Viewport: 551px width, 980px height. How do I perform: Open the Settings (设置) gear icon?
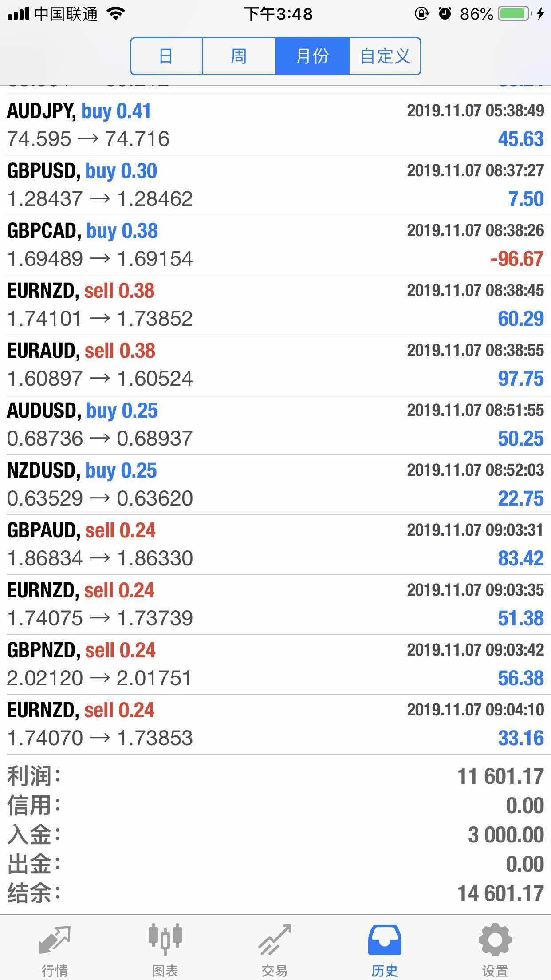495,939
